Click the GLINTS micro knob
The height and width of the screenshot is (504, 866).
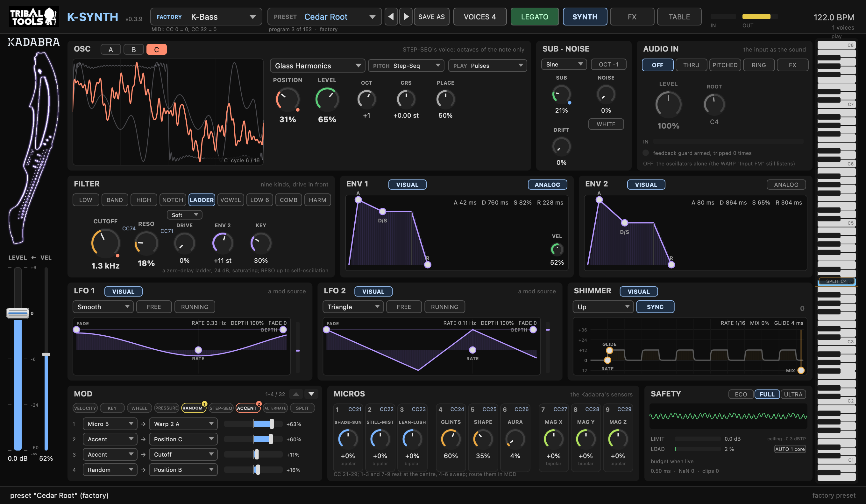451,439
